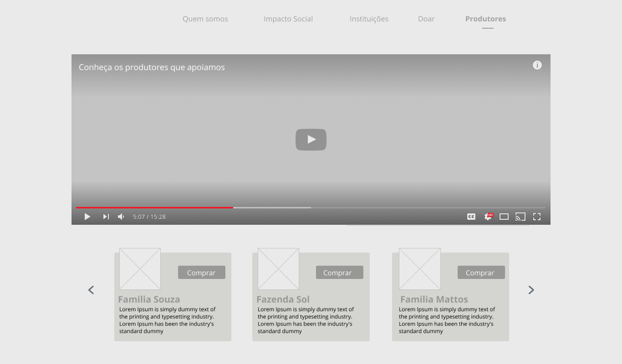Open Familia Souza image placeholder
The image size is (622, 364).
(x=140, y=269)
